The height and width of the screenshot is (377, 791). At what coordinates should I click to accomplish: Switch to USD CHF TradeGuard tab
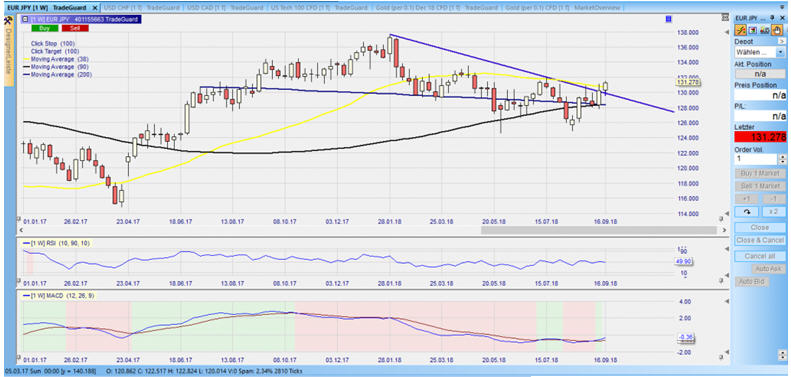(x=142, y=8)
